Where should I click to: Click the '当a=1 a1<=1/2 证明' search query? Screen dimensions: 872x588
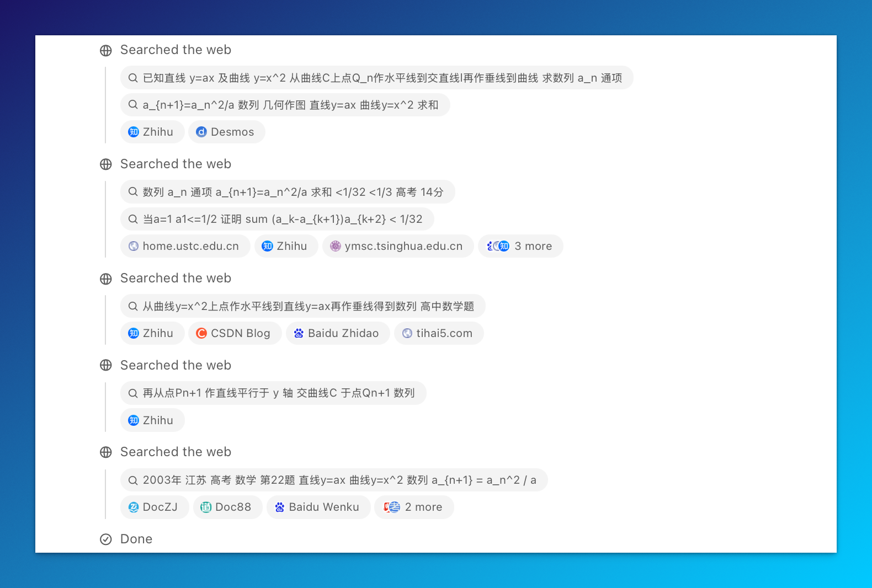277,219
